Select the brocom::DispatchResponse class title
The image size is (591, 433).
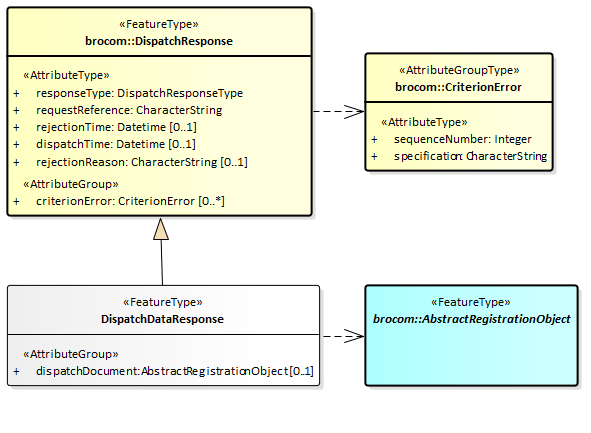click(159, 41)
